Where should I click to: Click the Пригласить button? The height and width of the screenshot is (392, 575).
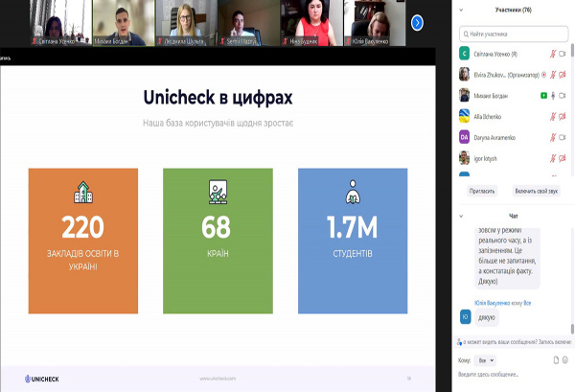pyautogui.click(x=482, y=191)
